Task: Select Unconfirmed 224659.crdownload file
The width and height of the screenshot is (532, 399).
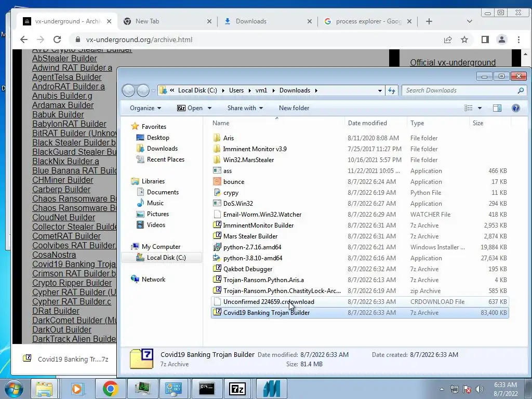Action: click(360, 302)
